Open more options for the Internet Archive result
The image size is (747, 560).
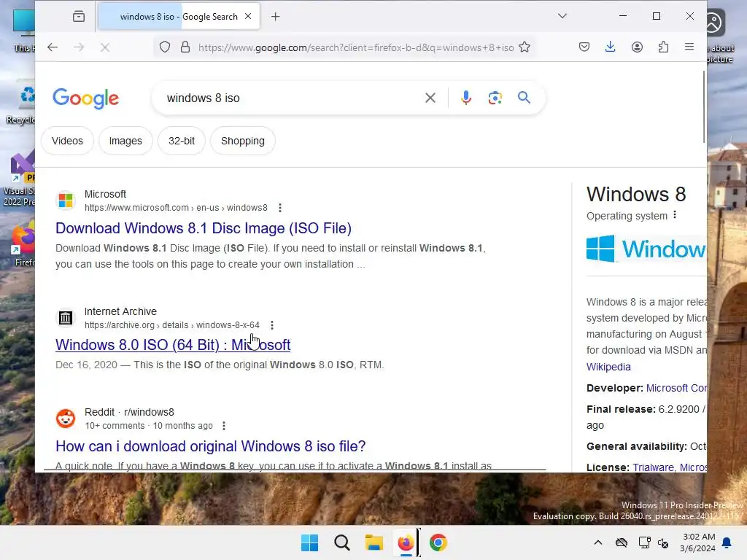click(272, 325)
